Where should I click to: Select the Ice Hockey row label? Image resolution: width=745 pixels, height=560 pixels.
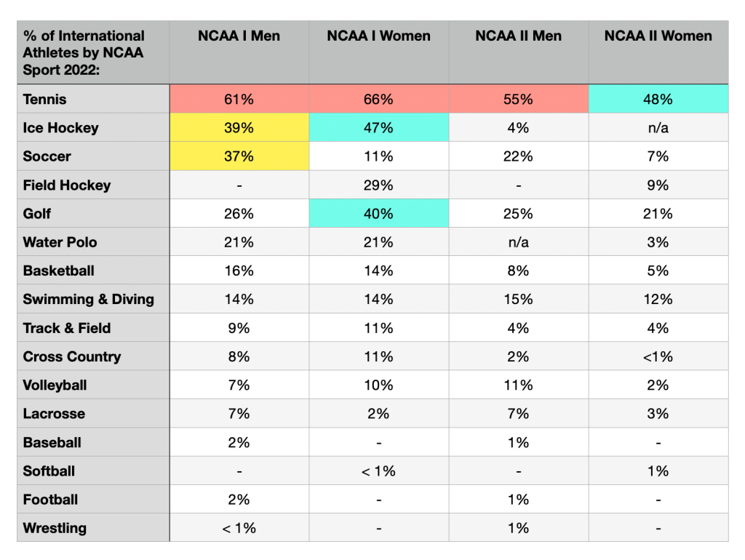[x=60, y=128]
